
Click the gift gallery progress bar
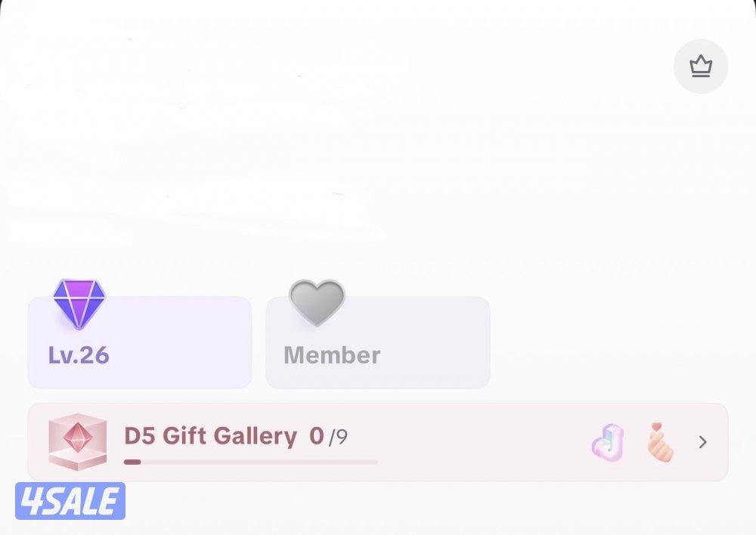click(251, 462)
